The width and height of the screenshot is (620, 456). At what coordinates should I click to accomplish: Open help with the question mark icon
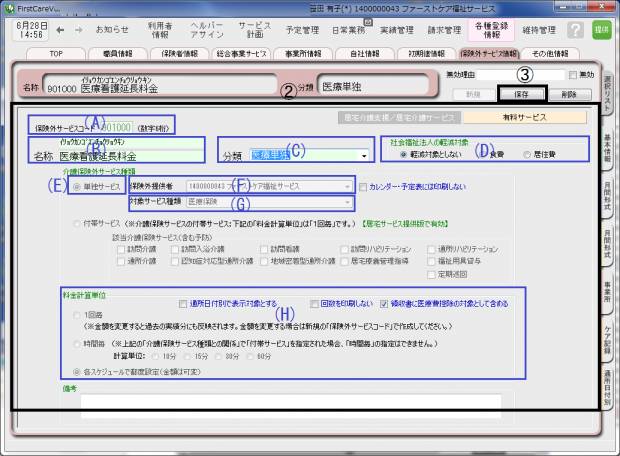[575, 30]
